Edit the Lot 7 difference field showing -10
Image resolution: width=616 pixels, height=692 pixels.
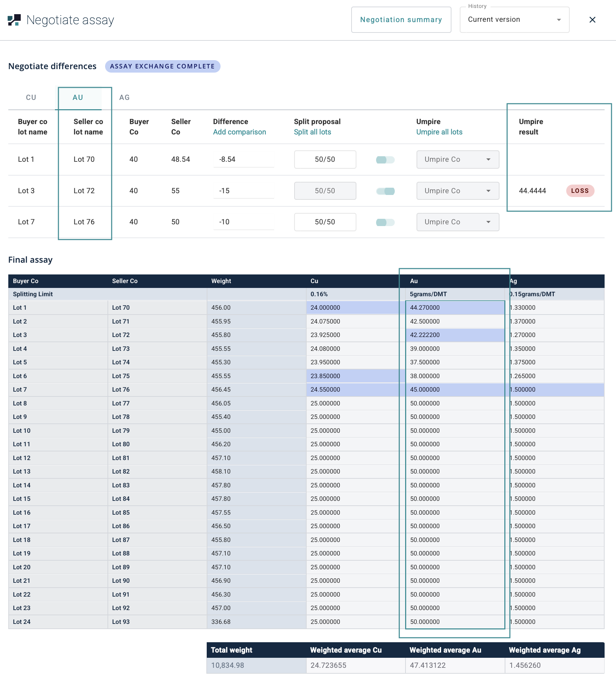click(243, 222)
